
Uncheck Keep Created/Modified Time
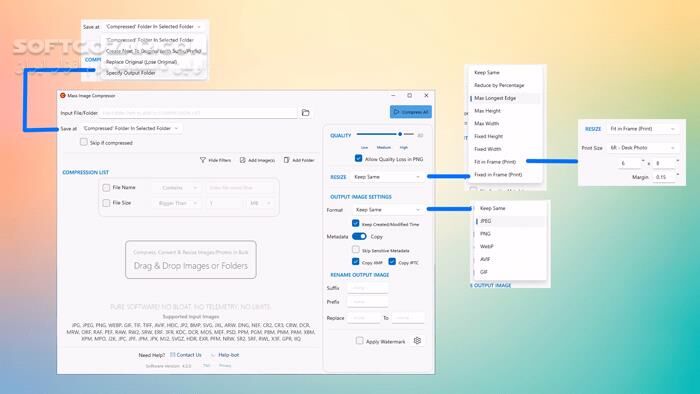pyautogui.click(x=356, y=223)
